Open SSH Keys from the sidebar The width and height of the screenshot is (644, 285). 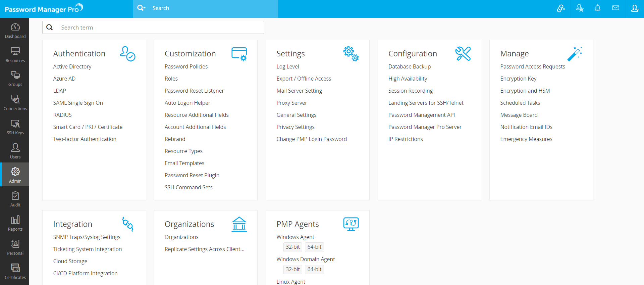pyautogui.click(x=15, y=127)
